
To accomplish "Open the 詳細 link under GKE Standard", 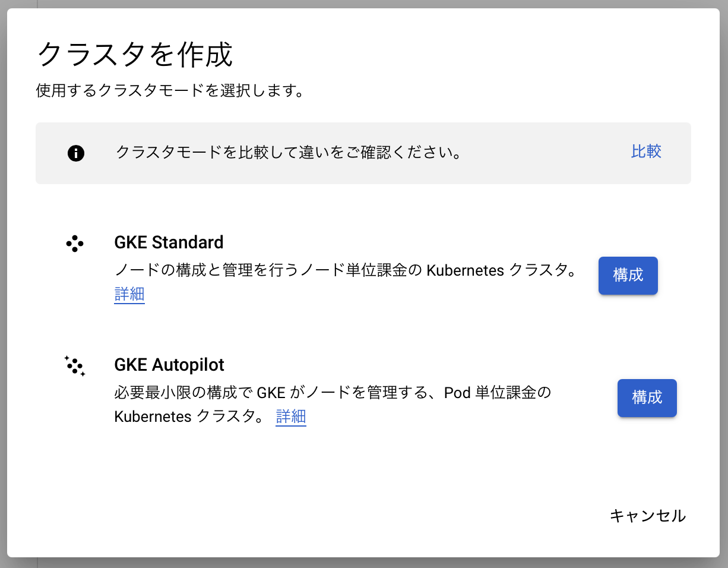I will click(129, 294).
